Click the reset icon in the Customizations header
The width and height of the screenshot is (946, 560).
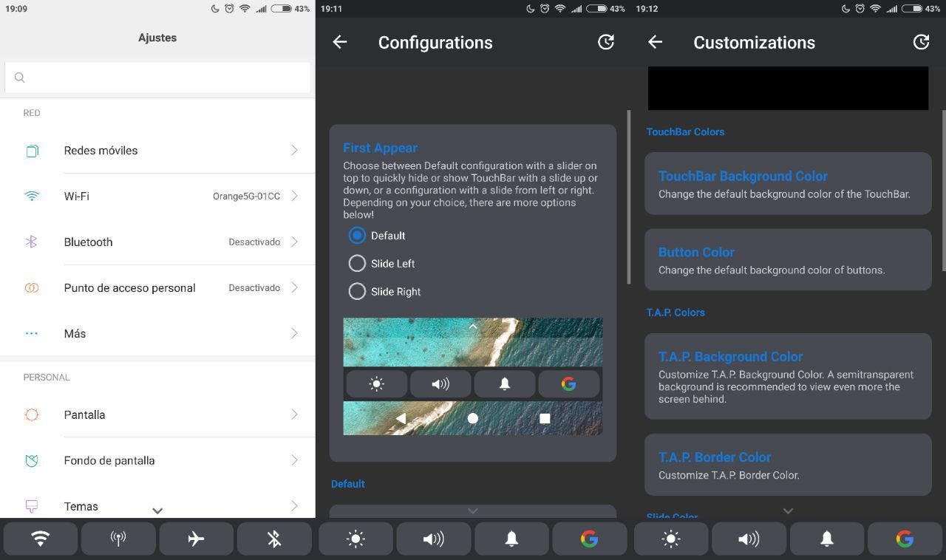coord(921,42)
